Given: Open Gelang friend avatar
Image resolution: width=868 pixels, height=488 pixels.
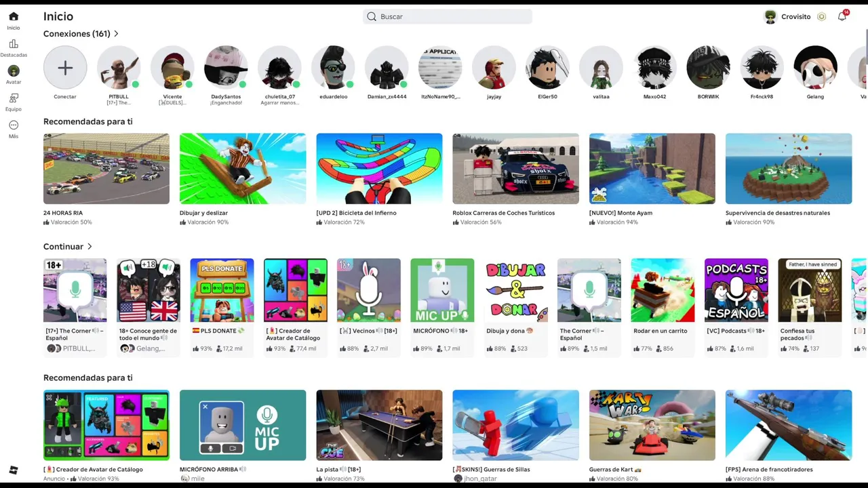Looking at the screenshot, I should pyautogui.click(x=815, y=68).
